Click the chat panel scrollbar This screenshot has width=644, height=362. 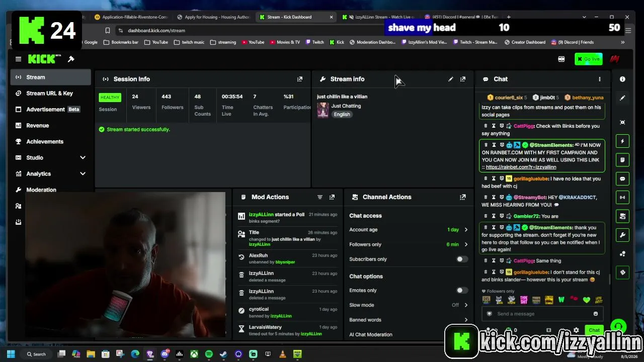(x=610, y=279)
